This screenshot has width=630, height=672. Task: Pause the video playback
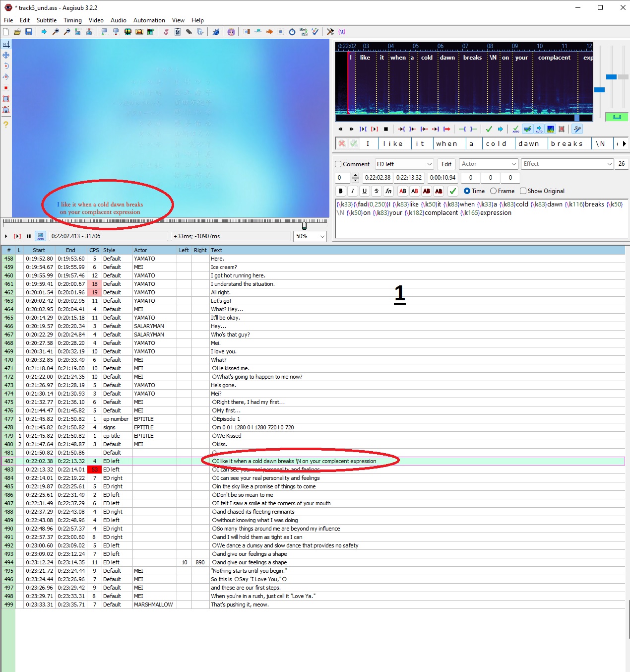pyautogui.click(x=29, y=236)
